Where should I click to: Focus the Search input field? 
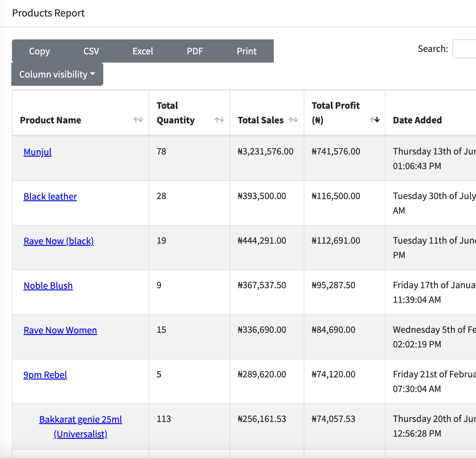[464, 49]
